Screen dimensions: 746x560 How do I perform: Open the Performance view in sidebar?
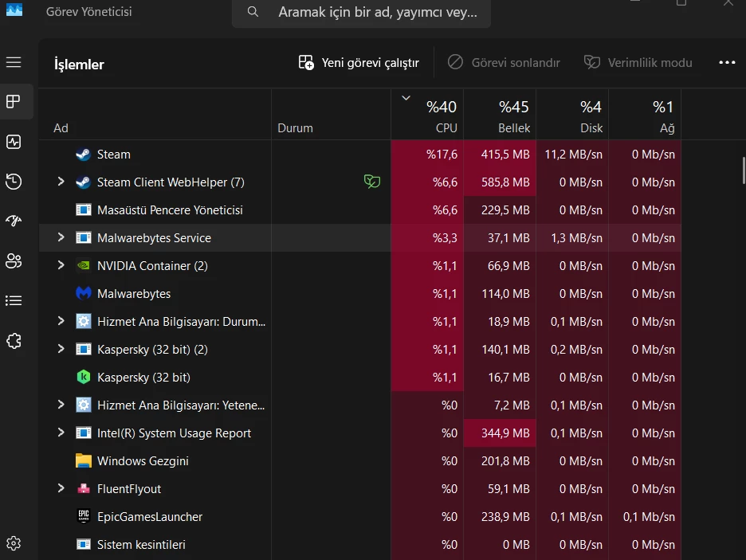point(13,142)
